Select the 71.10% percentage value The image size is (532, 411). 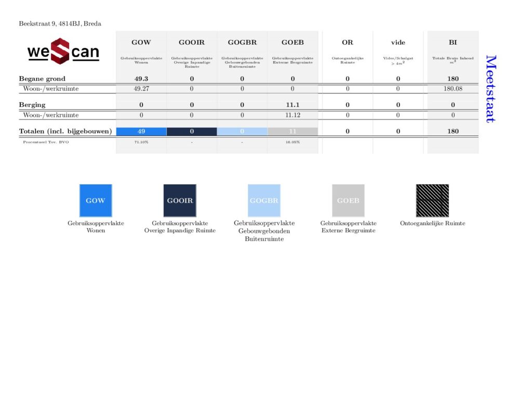[x=141, y=142]
